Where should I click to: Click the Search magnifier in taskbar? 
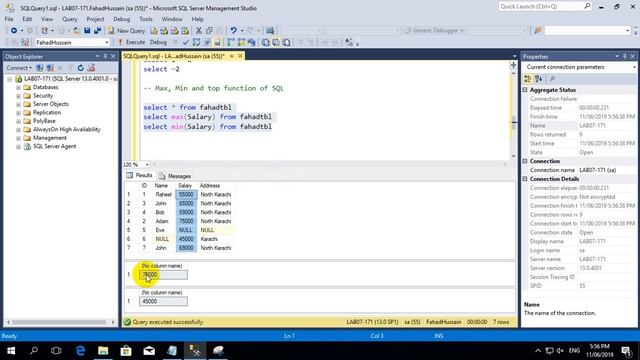pyautogui.click(x=34, y=351)
